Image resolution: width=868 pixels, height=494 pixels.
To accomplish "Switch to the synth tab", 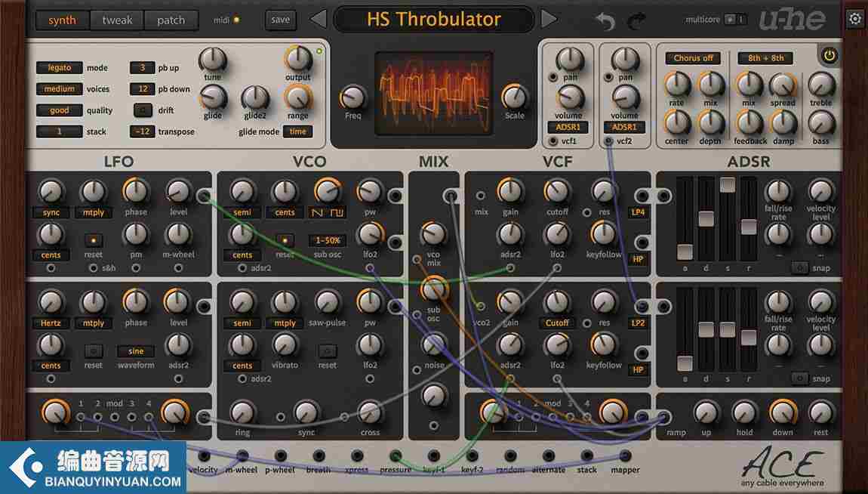I will 62,20.
